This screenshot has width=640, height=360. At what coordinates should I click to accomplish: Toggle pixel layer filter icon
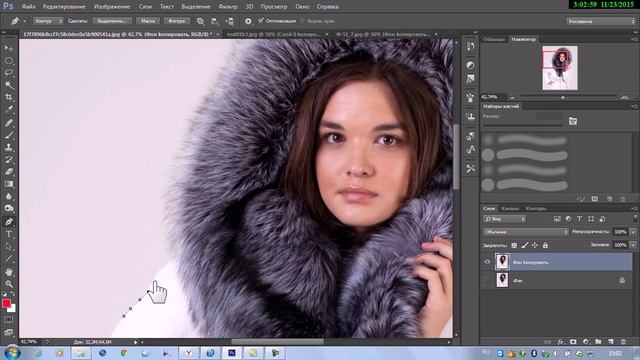point(557,219)
